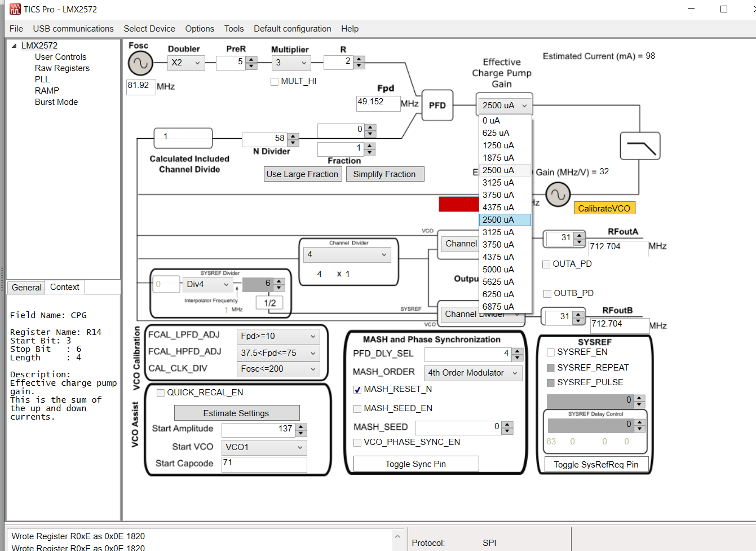
Task: Click Estimate Settings button
Action: (x=237, y=413)
